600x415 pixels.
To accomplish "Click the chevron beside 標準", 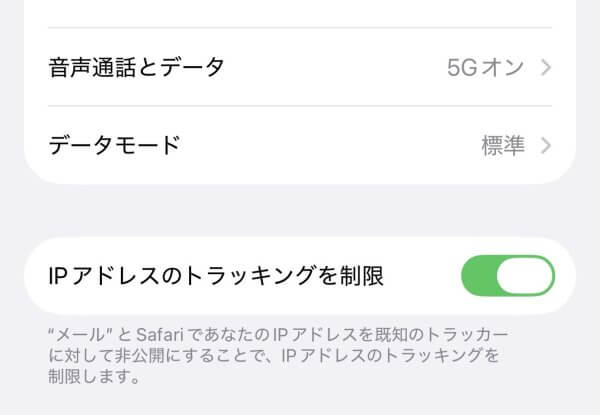I will tap(546, 145).
